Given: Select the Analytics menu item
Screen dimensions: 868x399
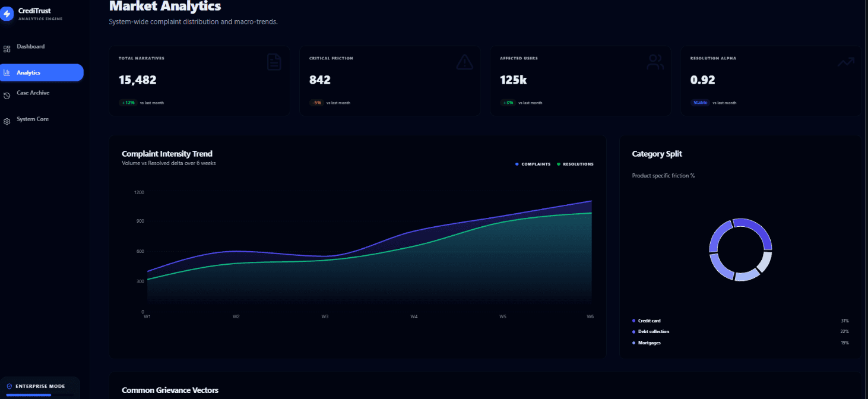Looking at the screenshot, I should pyautogui.click(x=42, y=72).
